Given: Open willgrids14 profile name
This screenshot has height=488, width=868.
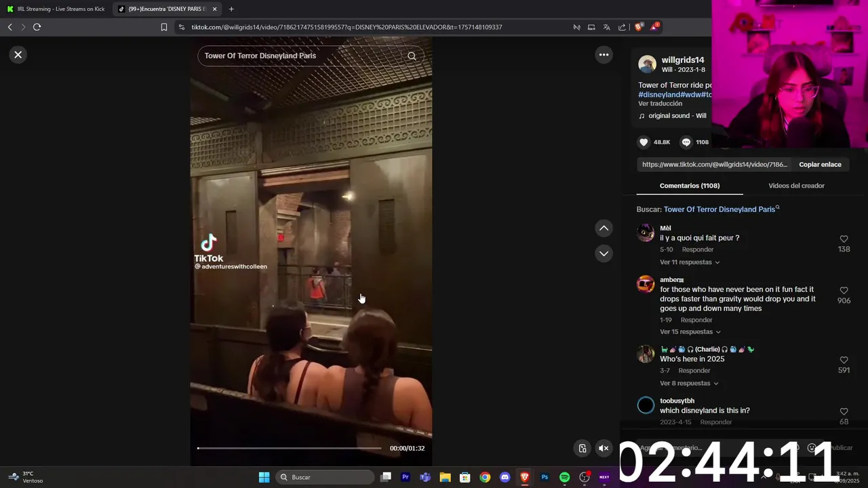Looking at the screenshot, I should (683, 60).
